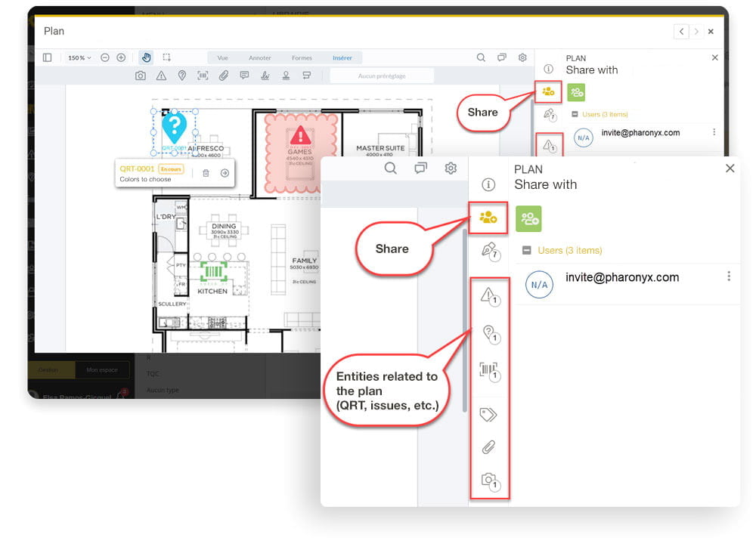
Task: Open QRT-0001 details with the arrow icon
Action: (225, 173)
